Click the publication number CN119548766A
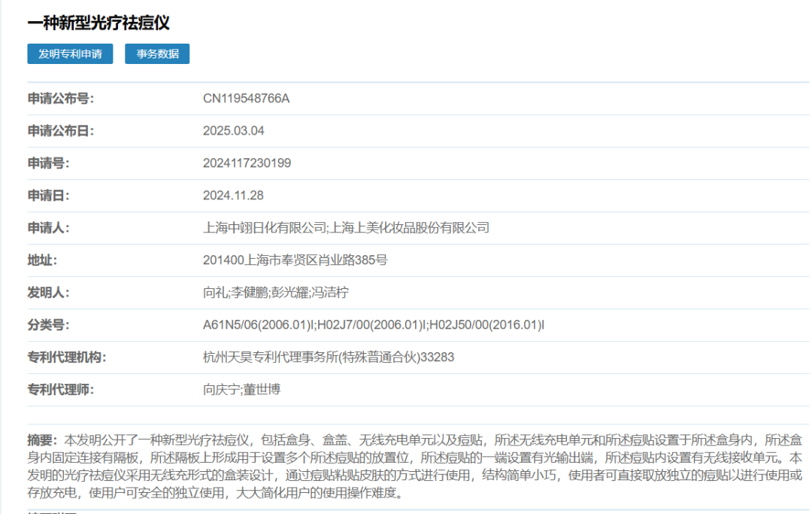This screenshot has width=812, height=514. pos(246,99)
